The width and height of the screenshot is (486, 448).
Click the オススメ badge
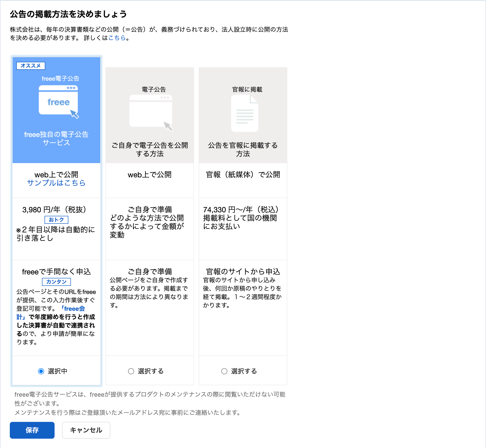click(31, 66)
